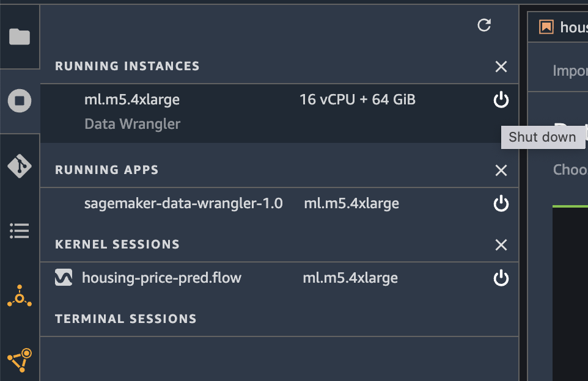This screenshot has width=588, height=381.
Task: Shut down all Running Instances
Action: 501,67
